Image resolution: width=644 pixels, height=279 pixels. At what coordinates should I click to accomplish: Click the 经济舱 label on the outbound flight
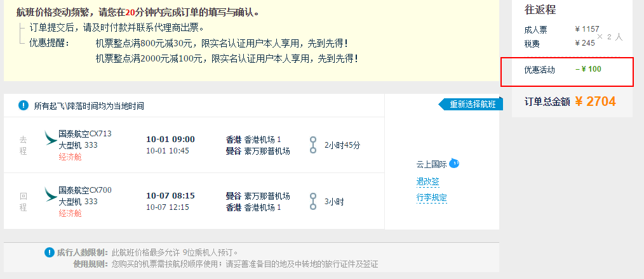(70, 157)
